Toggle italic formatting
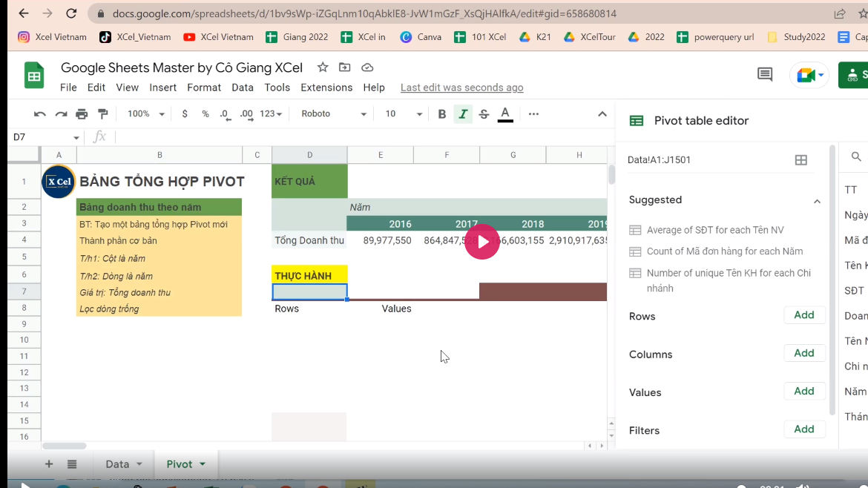 463,114
